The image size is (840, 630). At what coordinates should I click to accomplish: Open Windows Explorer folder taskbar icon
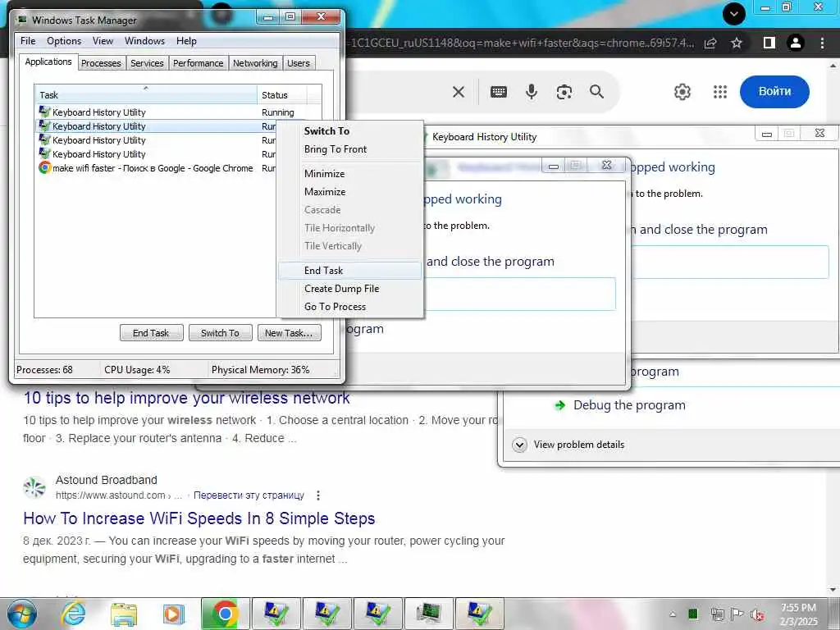124,614
